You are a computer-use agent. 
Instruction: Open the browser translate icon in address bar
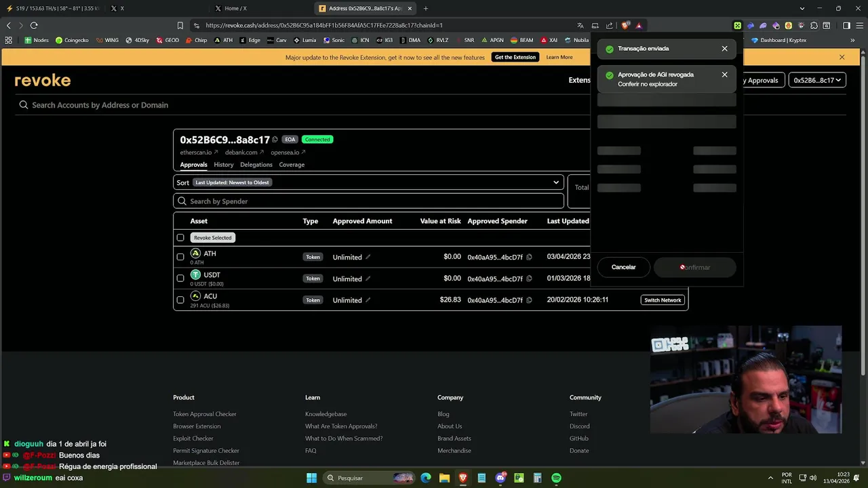(x=580, y=25)
